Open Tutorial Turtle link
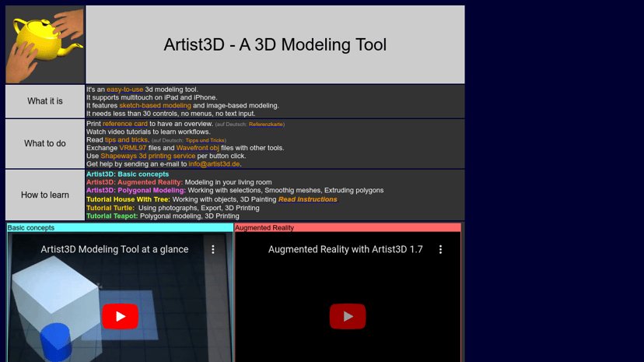644x362 pixels. (x=110, y=208)
